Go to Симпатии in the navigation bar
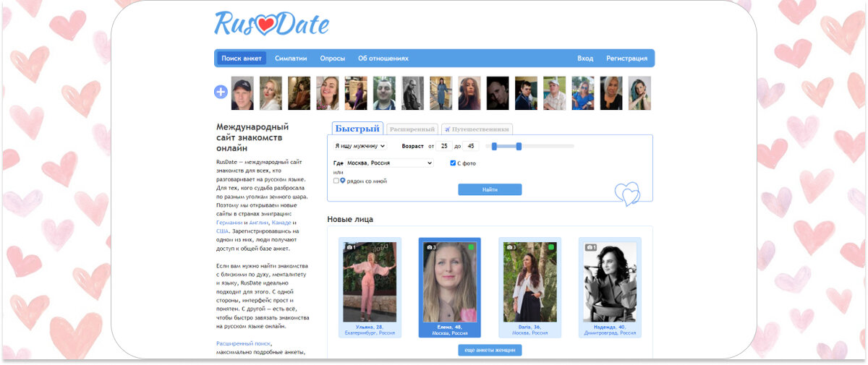The width and height of the screenshot is (868, 365). [x=291, y=59]
